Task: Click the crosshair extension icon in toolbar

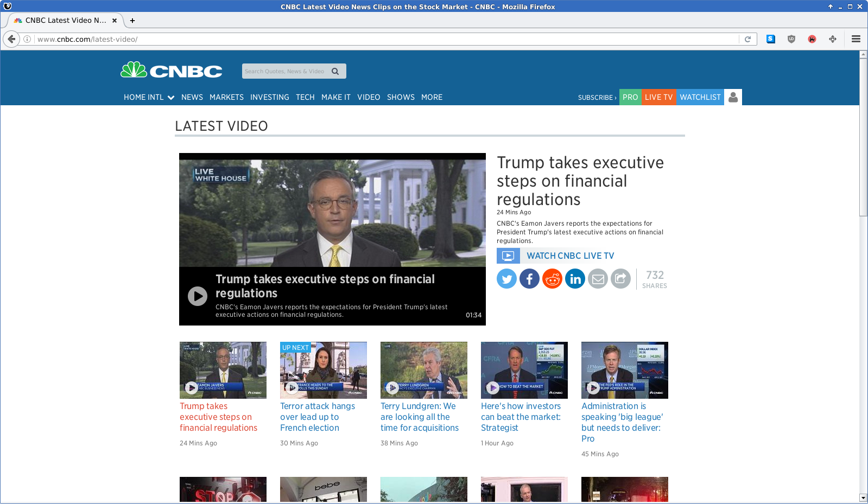Action: [x=833, y=39]
